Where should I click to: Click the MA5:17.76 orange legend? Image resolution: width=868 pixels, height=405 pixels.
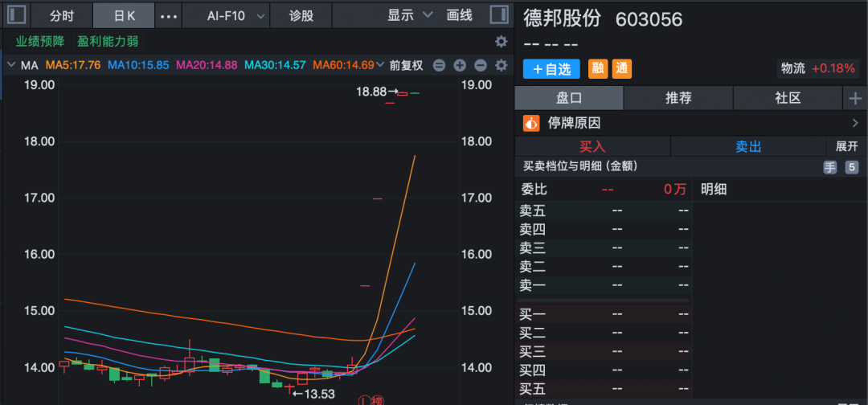(73, 65)
